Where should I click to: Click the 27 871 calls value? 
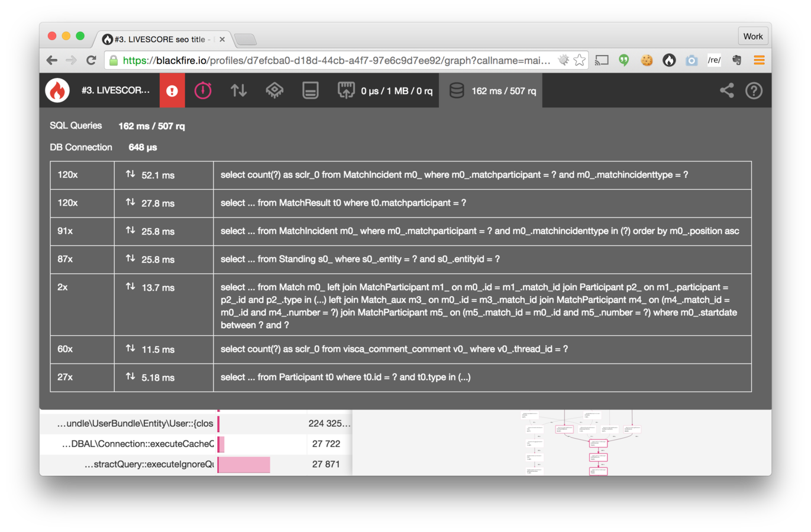pos(326,465)
